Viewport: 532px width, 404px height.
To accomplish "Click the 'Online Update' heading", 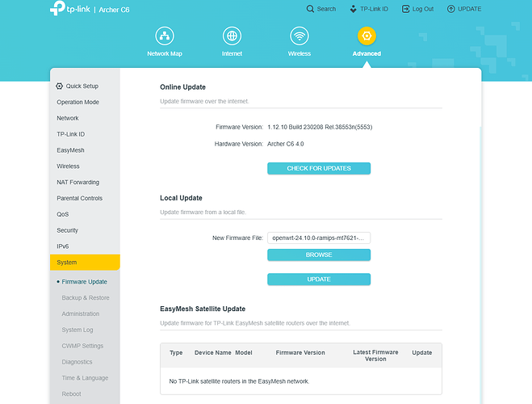I will pyautogui.click(x=183, y=87).
